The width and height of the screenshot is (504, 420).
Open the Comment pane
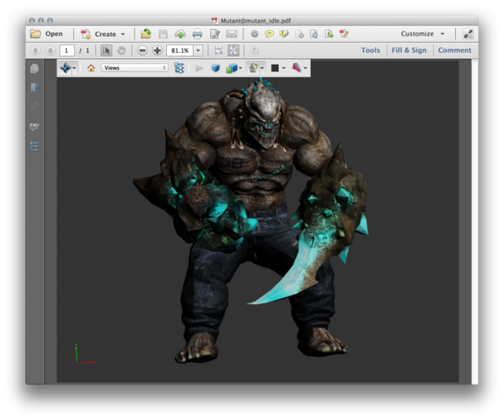coord(454,50)
